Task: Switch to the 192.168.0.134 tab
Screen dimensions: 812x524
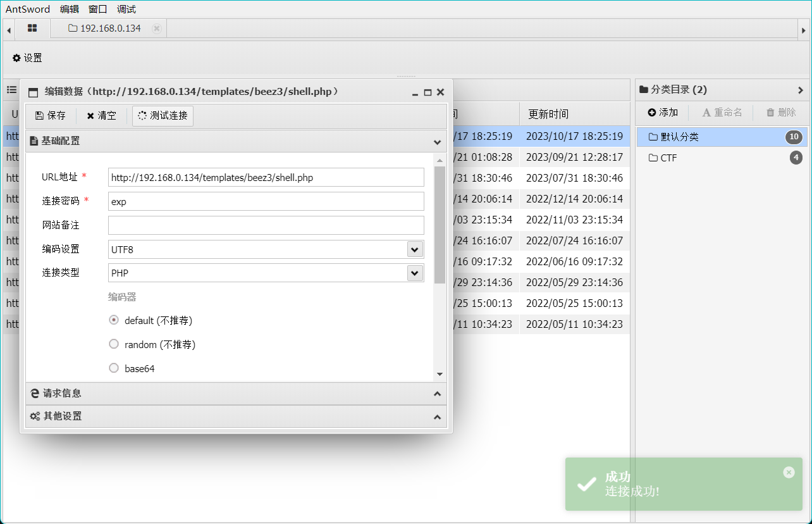Action: tap(105, 28)
